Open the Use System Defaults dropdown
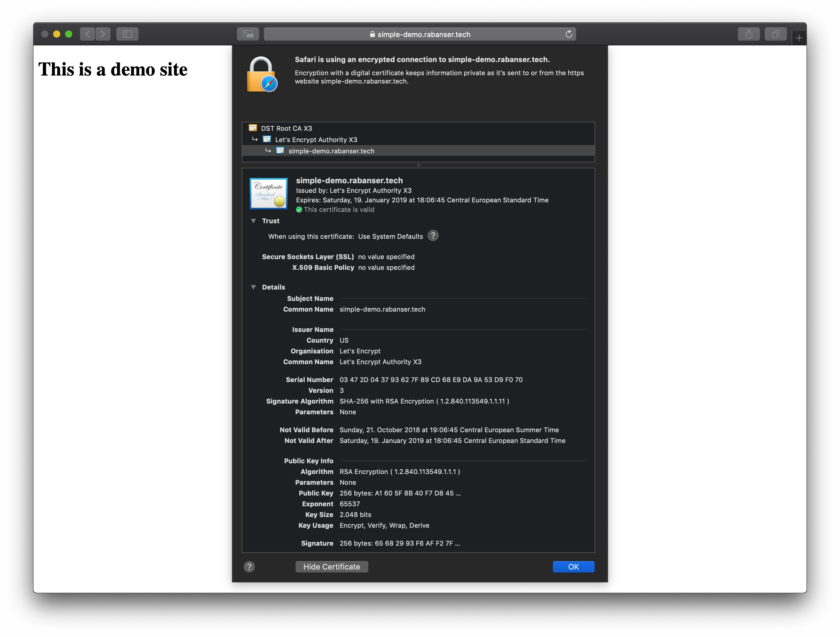Screen dimensions: 840x637 click(390, 236)
